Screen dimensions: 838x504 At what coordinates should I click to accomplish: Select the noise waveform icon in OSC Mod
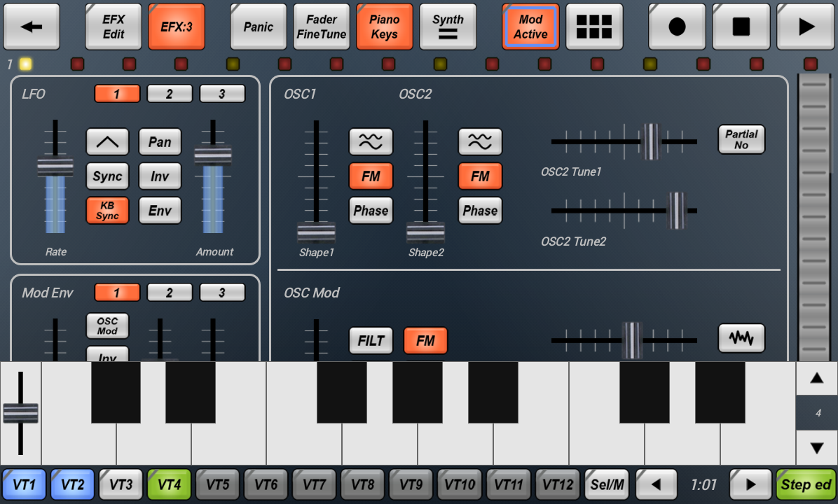pos(741,338)
